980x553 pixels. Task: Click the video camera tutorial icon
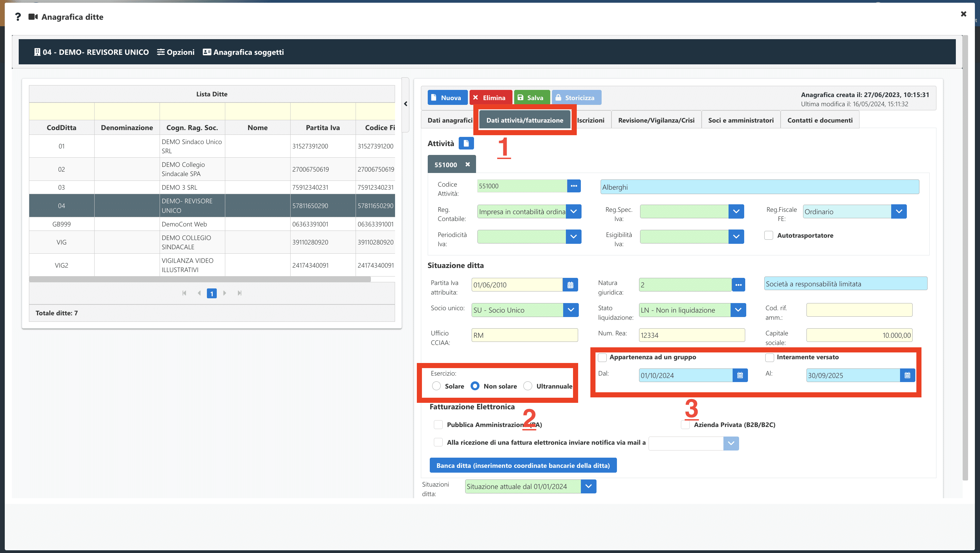tap(33, 17)
